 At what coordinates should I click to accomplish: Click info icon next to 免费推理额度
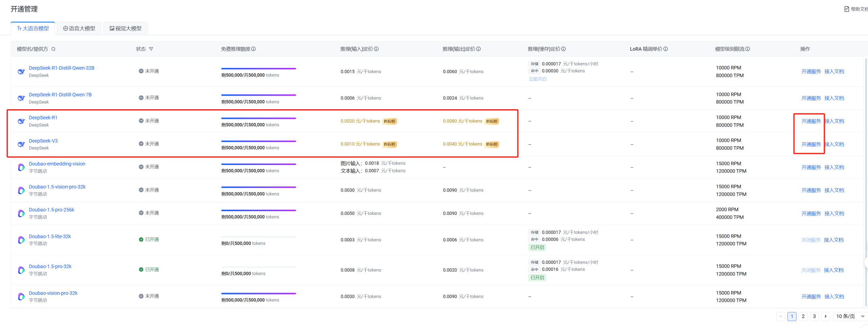(x=254, y=49)
